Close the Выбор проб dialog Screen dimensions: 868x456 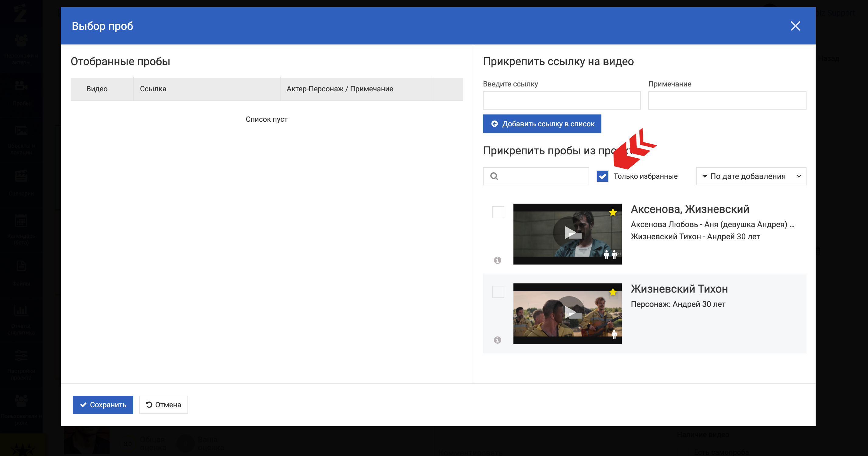(x=795, y=26)
